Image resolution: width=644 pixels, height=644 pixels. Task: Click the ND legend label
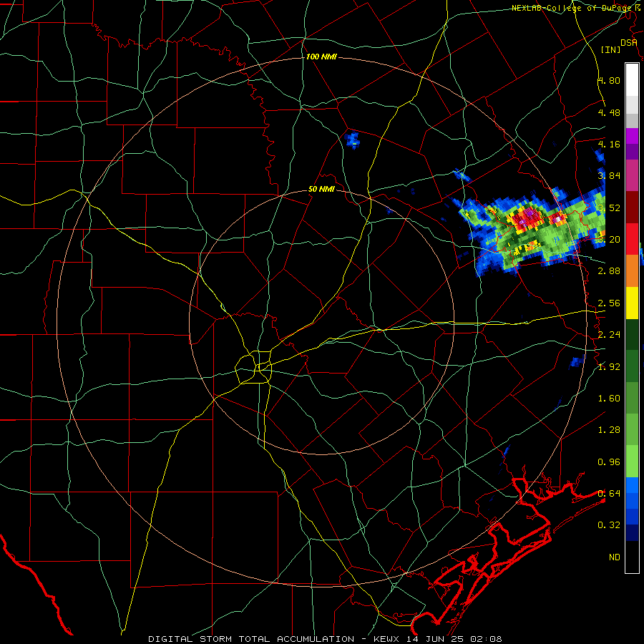(615, 557)
